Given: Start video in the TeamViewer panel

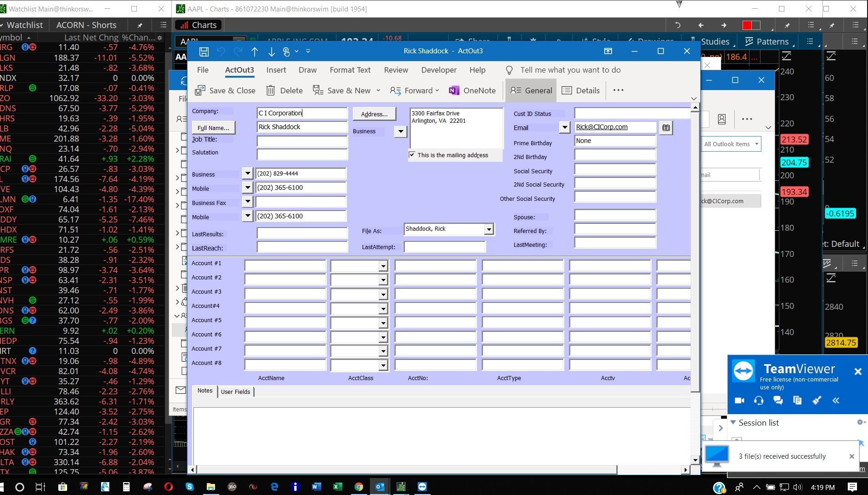Looking at the screenshot, I should (739, 400).
